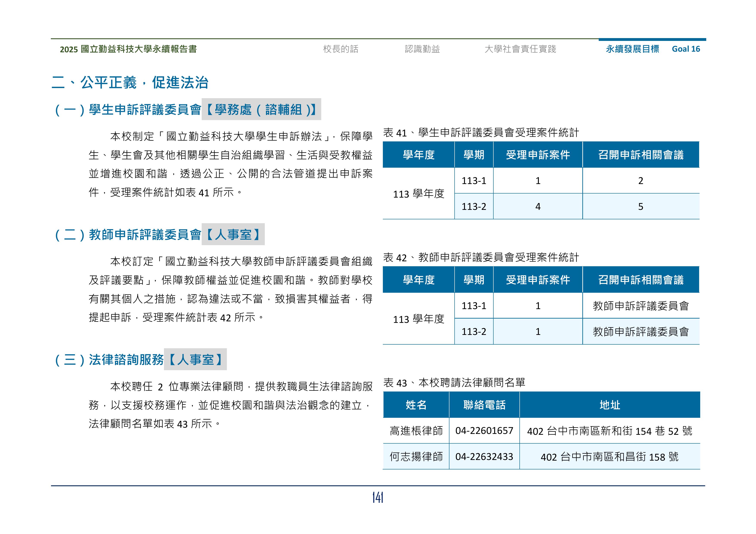Click the 何志揚律師 name cell

tap(416, 457)
